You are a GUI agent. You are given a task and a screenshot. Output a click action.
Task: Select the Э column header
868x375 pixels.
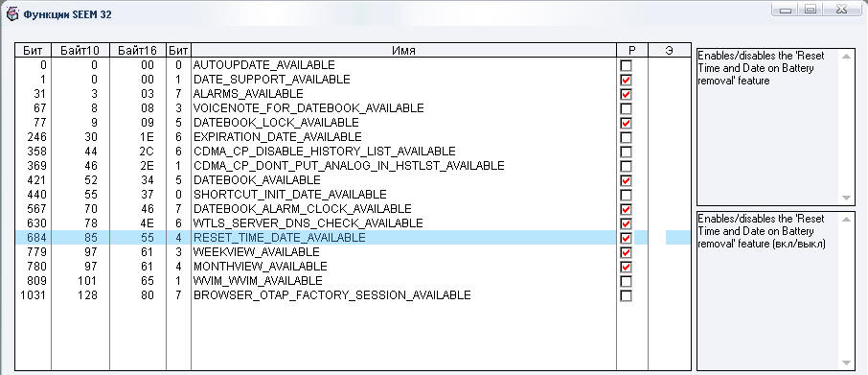pyautogui.click(x=670, y=51)
